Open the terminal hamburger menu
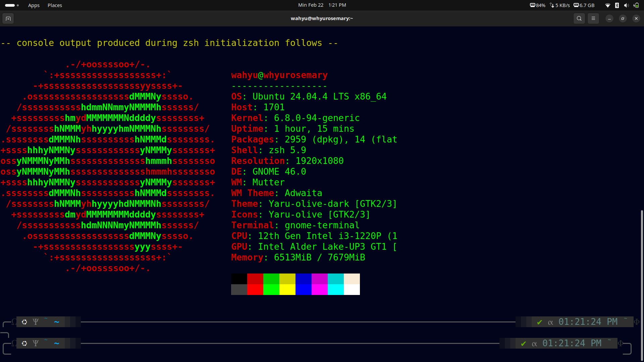This screenshot has height=362, width=644. point(593,18)
